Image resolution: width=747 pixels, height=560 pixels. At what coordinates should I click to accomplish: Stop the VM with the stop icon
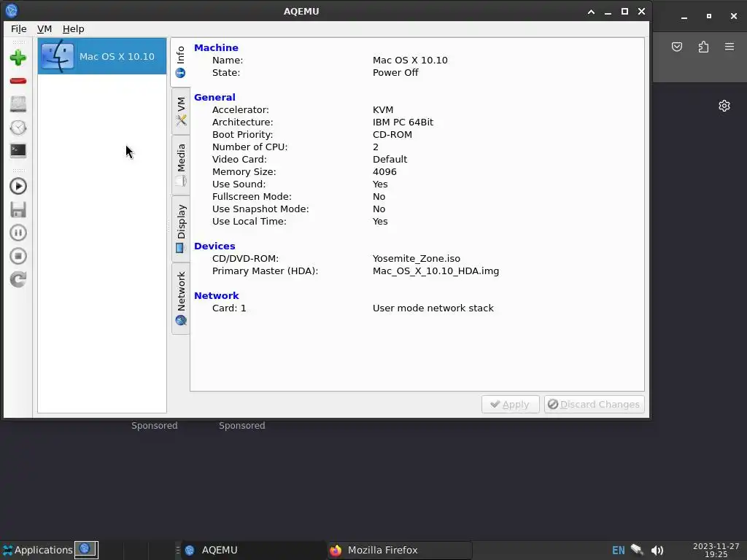point(18,256)
